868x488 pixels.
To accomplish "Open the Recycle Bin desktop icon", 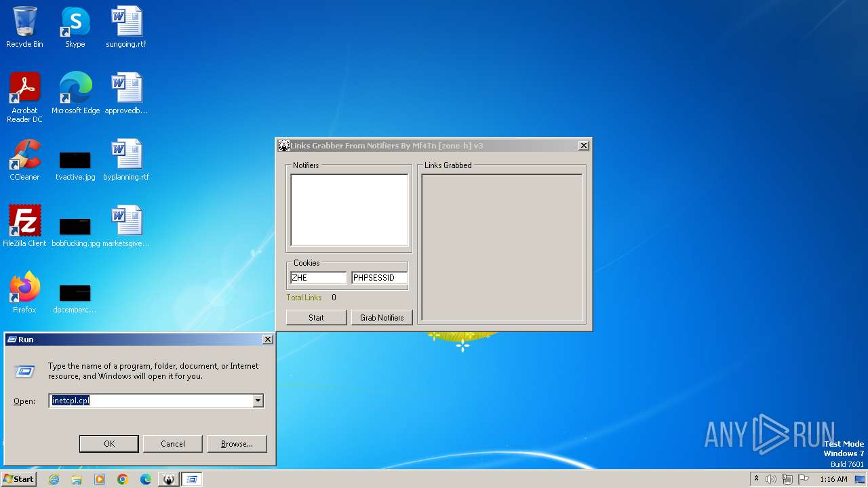I will [24, 27].
